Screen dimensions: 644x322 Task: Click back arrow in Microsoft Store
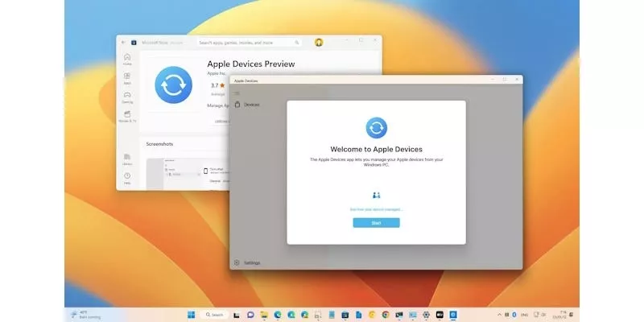pyautogui.click(x=123, y=43)
